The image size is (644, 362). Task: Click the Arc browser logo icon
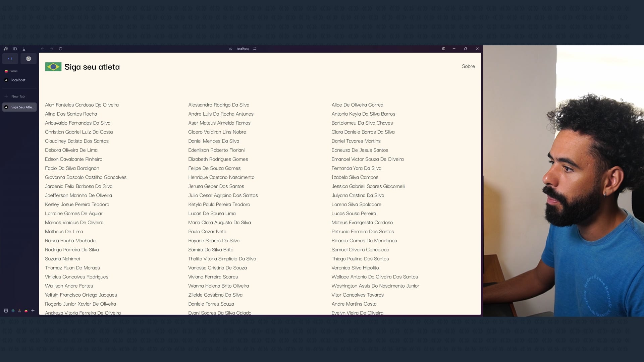6,49
